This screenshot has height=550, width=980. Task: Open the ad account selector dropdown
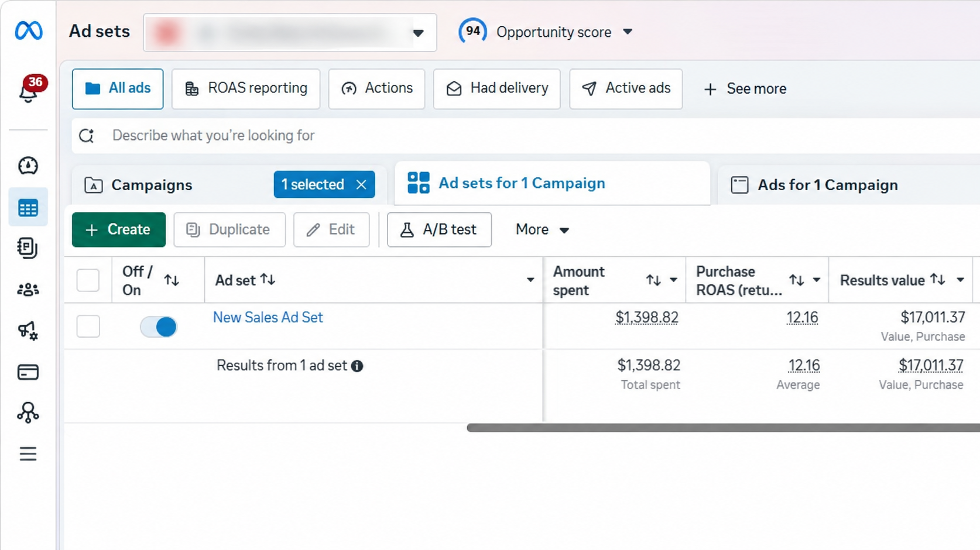(x=290, y=33)
